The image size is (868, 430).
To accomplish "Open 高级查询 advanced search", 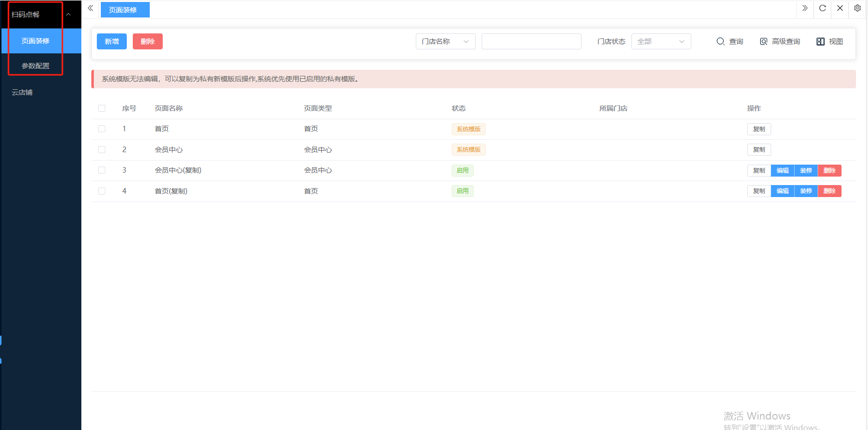I will (x=780, y=41).
